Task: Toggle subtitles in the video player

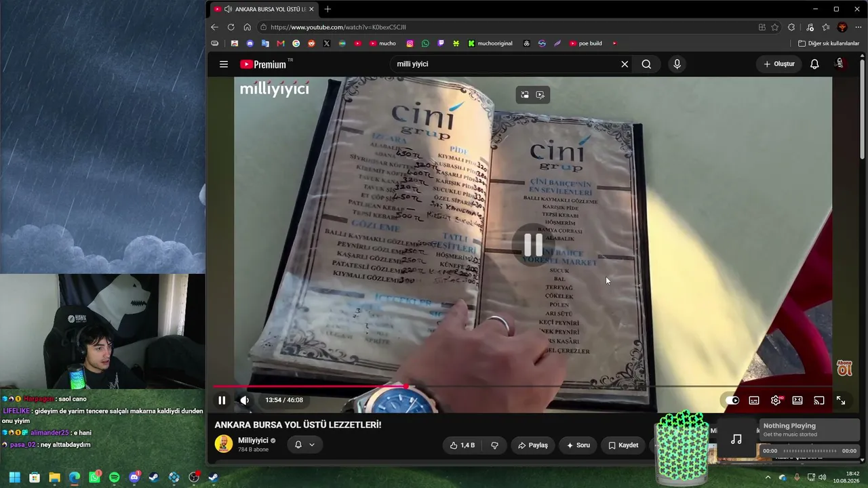Action: (754, 401)
